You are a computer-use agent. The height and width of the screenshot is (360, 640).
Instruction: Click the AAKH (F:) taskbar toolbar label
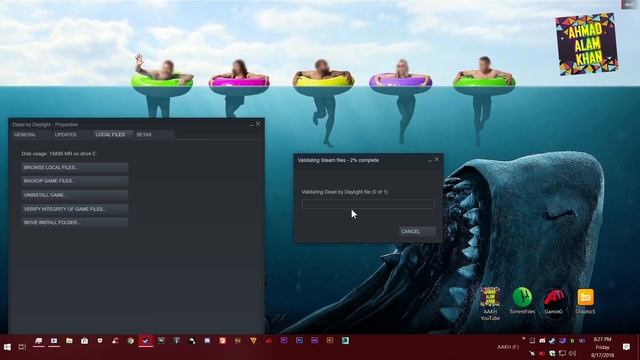[508, 347]
